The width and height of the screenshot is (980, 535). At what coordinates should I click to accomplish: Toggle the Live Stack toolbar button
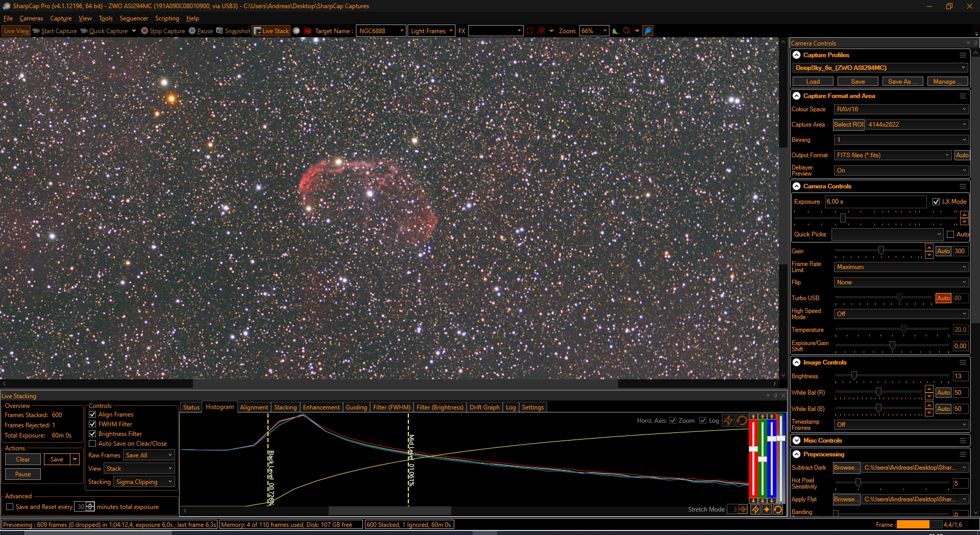(x=272, y=31)
